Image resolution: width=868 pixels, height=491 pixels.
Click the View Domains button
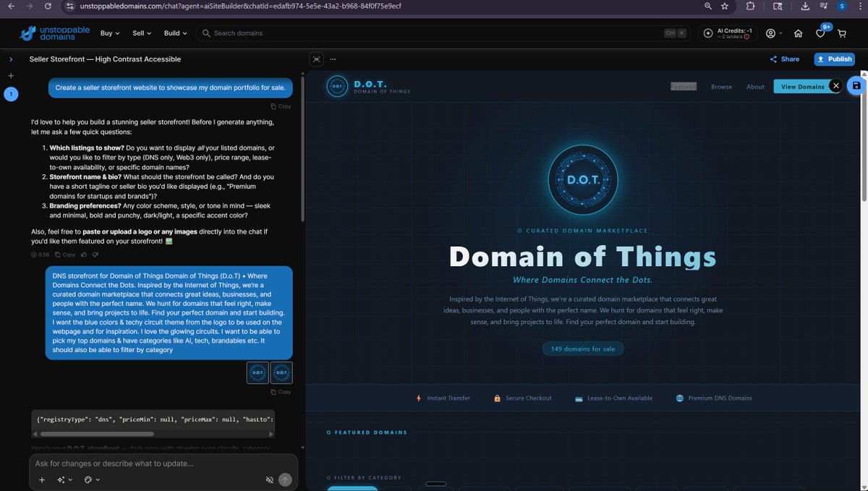(801, 87)
